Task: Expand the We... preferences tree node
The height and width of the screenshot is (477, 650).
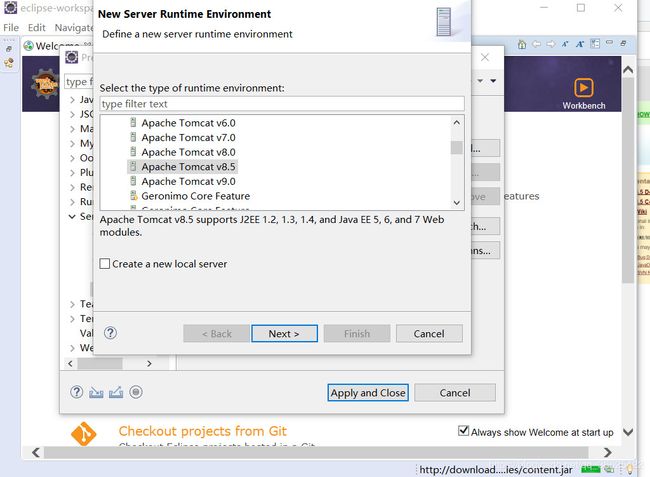Action: [73, 348]
